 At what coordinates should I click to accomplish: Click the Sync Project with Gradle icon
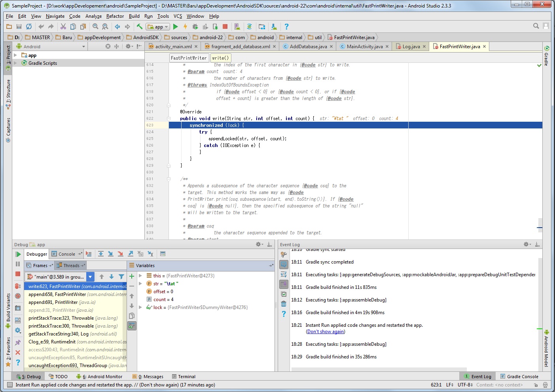click(x=249, y=26)
